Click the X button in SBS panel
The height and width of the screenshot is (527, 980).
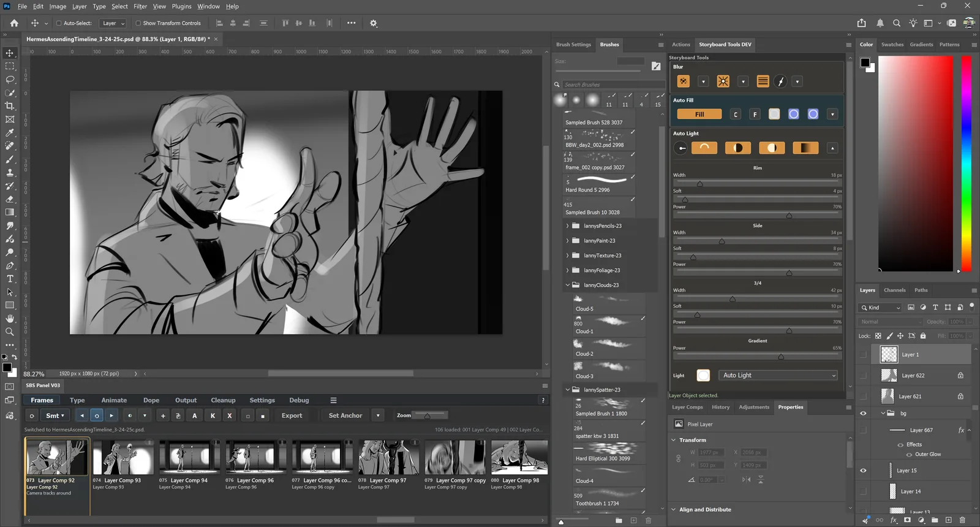tap(230, 415)
